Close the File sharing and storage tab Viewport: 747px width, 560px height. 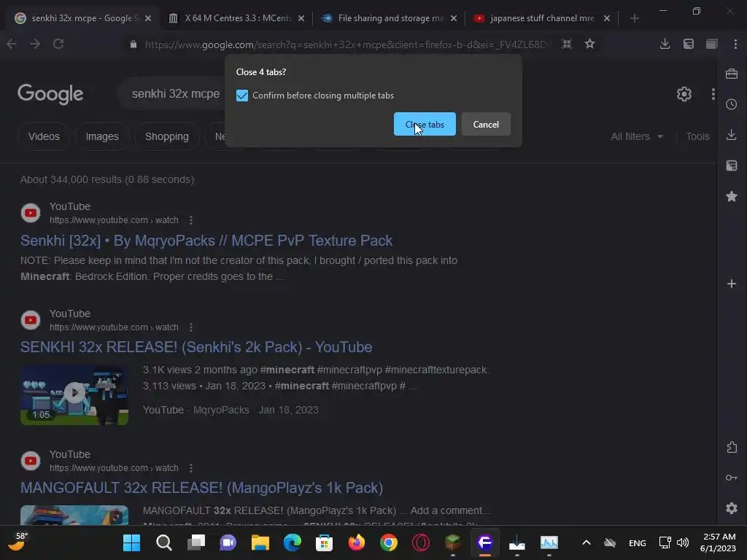pyautogui.click(x=454, y=18)
